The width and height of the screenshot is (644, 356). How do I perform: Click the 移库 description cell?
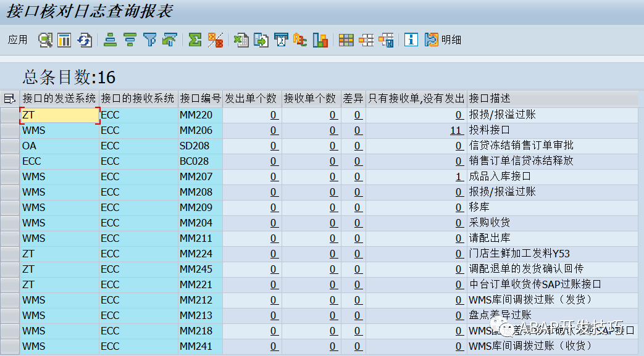[x=553, y=208]
